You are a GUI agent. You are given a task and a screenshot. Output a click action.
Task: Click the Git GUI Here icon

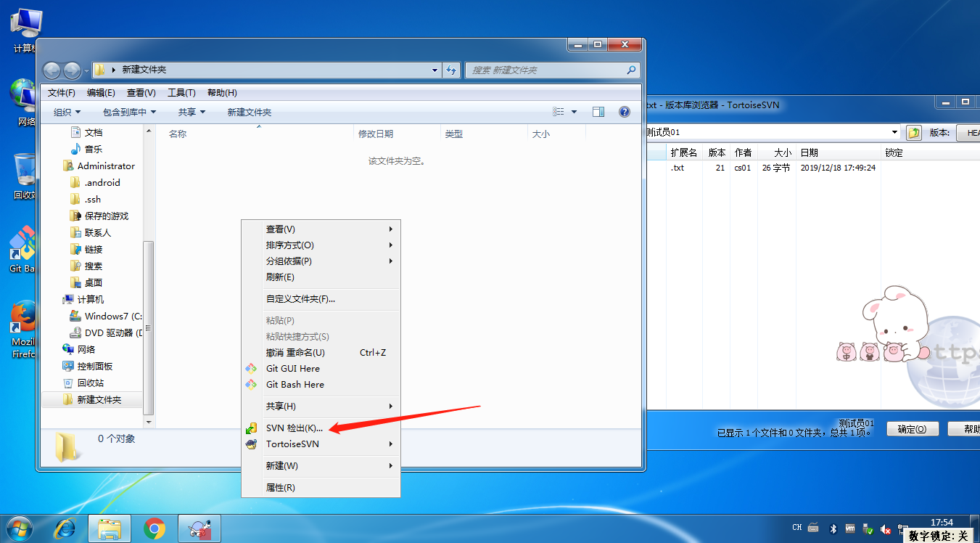coord(251,369)
